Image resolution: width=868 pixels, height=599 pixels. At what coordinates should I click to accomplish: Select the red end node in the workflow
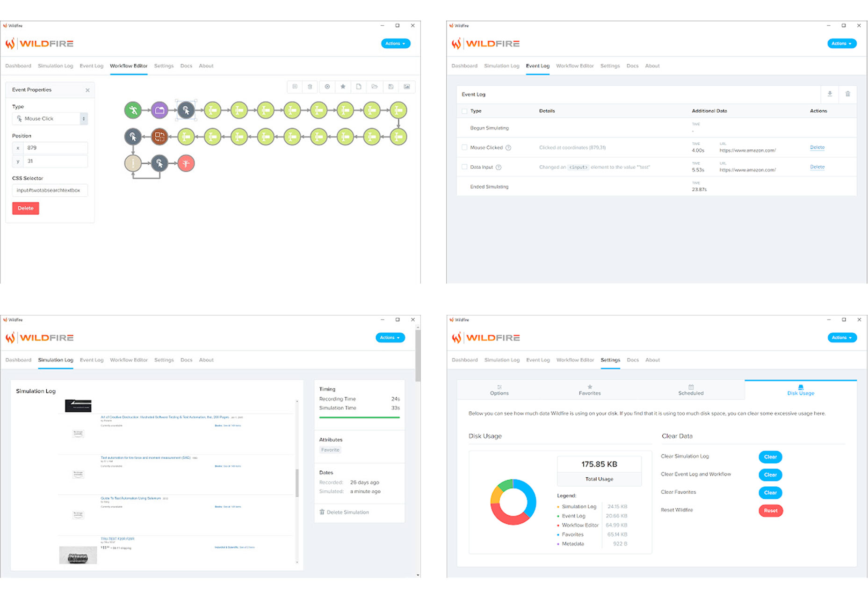(186, 163)
